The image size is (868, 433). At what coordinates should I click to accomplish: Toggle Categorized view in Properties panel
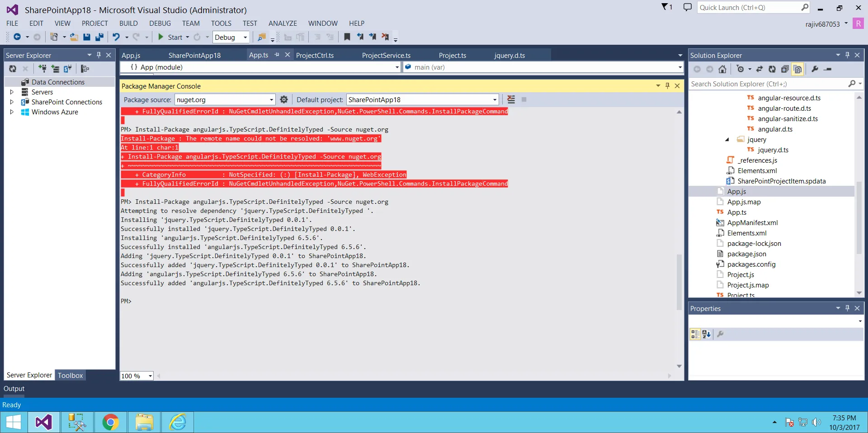[695, 334]
